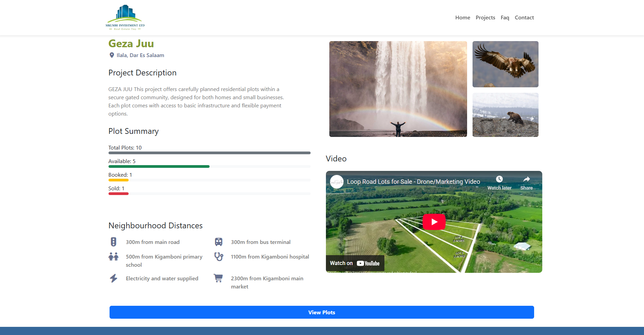
Task: Click the school icon near Kigamboni primary school
Action: [113, 257]
